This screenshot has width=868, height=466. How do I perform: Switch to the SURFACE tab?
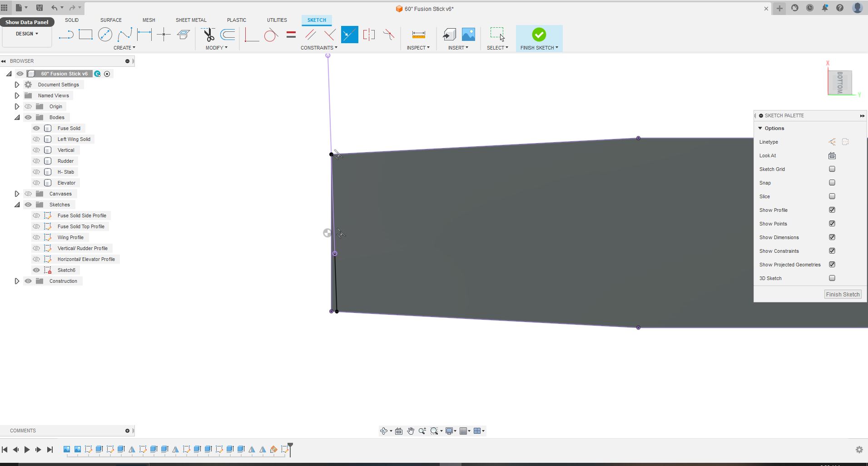click(x=111, y=20)
